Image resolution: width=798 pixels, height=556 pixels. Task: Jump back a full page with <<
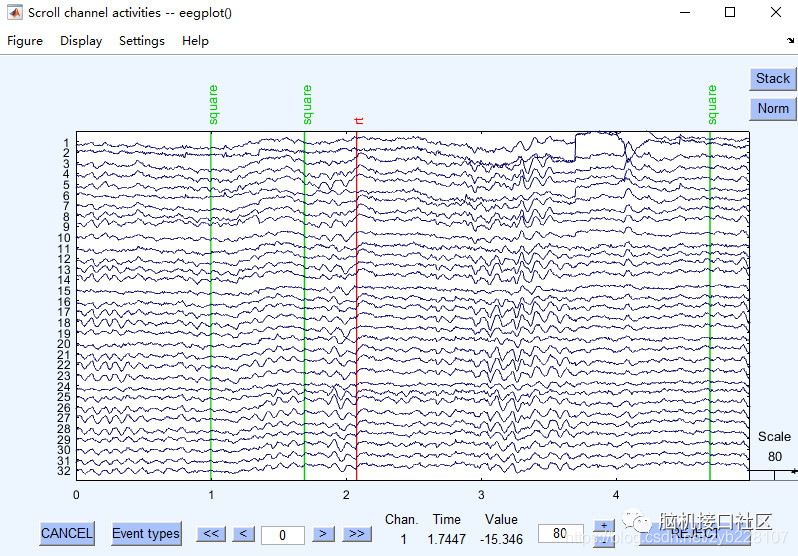[211, 534]
